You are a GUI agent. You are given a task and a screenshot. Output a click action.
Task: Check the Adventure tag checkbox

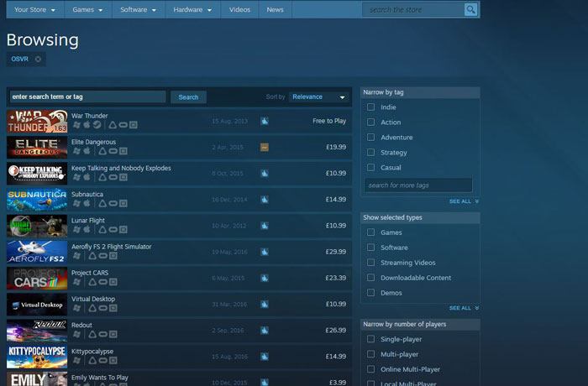371,137
